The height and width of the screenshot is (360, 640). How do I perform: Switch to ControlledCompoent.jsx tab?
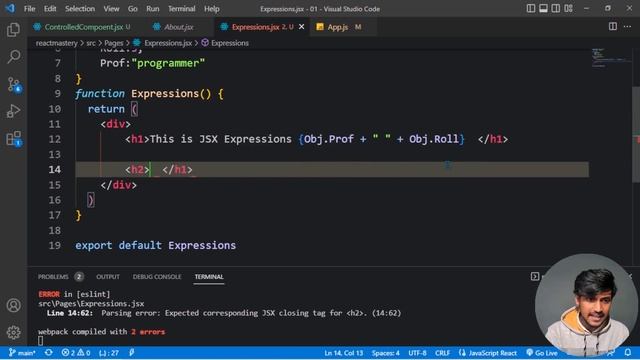[83, 27]
